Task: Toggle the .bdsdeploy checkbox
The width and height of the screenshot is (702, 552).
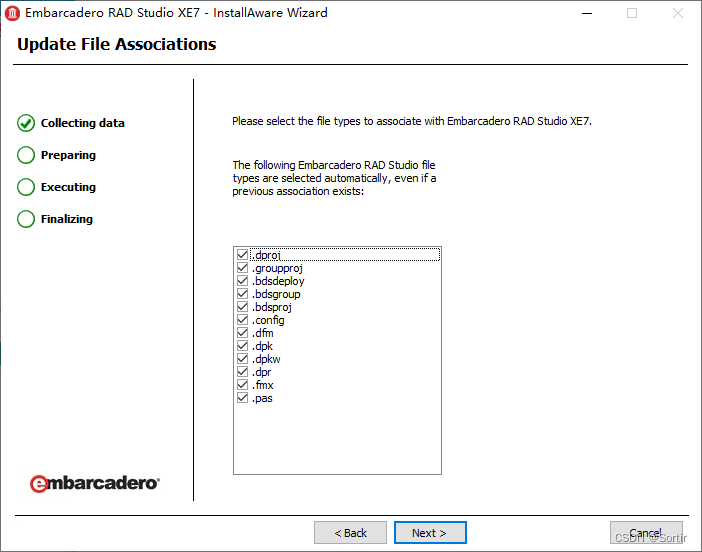Action: click(x=242, y=281)
